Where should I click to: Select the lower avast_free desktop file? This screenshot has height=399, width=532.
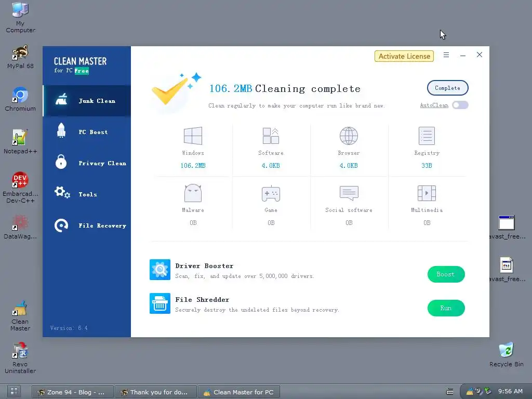tap(507, 270)
